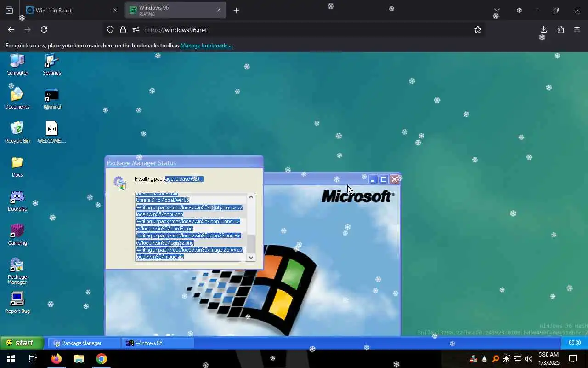Open Chrome from the host taskbar
Image resolution: width=588 pixels, height=368 pixels.
(x=102, y=359)
